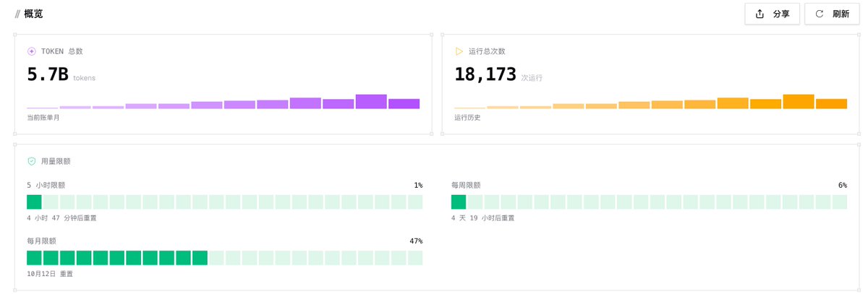Image resolution: width=868 pixels, height=294 pixels.
Task: Click the 18,173 runs value
Action: 485,74
